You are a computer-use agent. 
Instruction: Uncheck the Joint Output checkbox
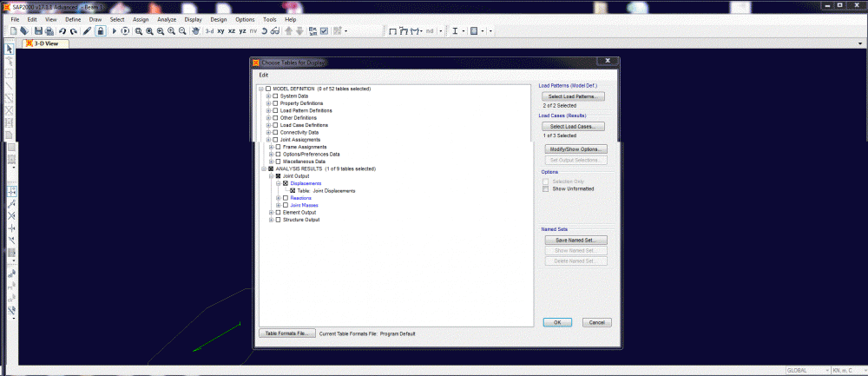tap(278, 176)
